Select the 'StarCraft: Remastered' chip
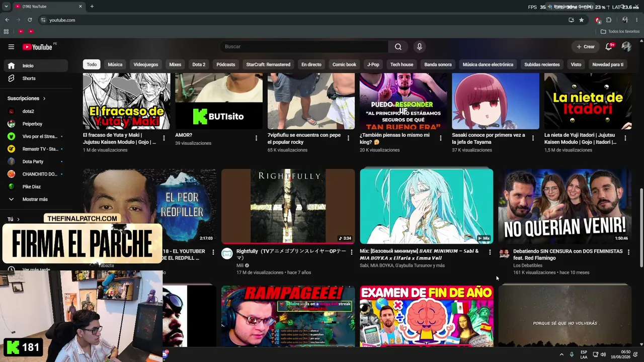 pos(268,64)
